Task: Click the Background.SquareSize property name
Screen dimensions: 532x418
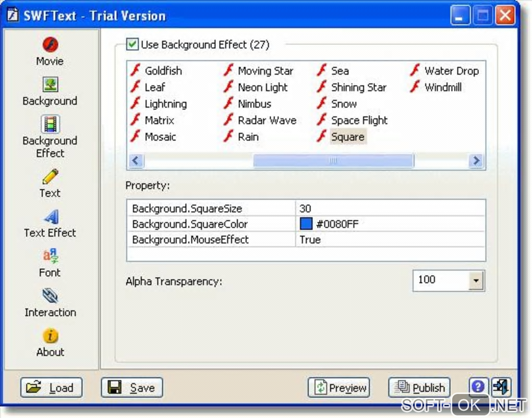Action: pyautogui.click(x=187, y=208)
